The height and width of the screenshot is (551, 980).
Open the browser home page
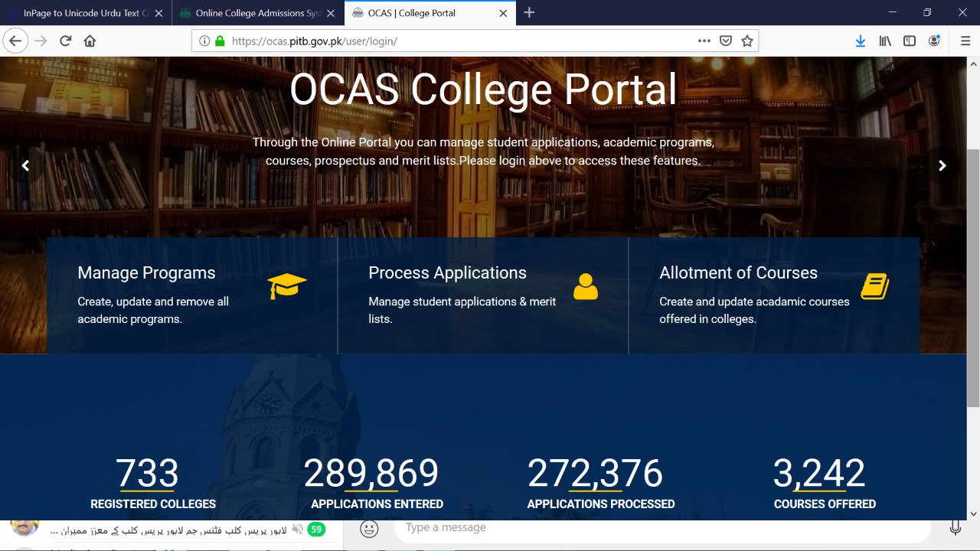[90, 41]
